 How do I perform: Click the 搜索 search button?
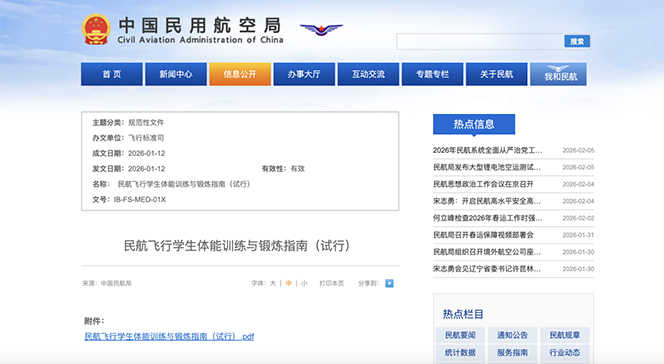coord(577,41)
